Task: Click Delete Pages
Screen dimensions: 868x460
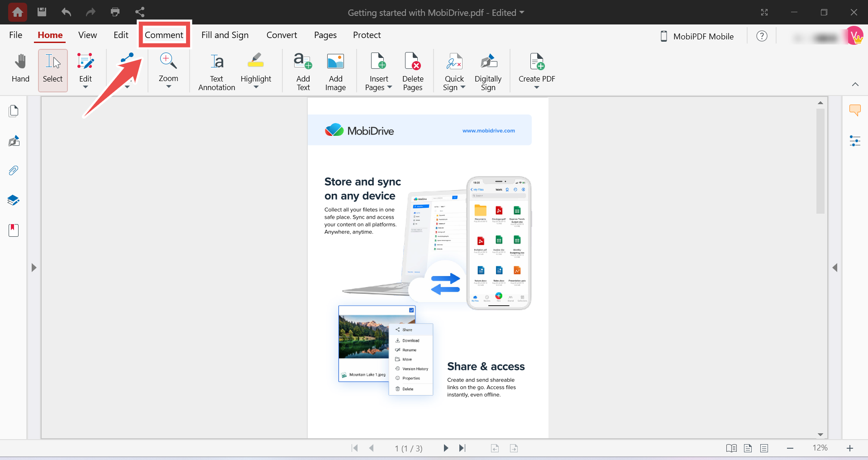Action: click(x=413, y=72)
